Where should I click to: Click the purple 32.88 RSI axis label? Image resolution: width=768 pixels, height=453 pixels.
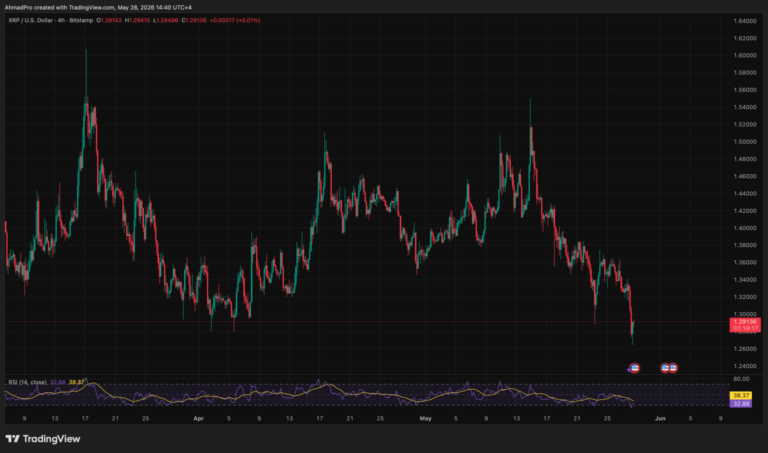(741, 404)
